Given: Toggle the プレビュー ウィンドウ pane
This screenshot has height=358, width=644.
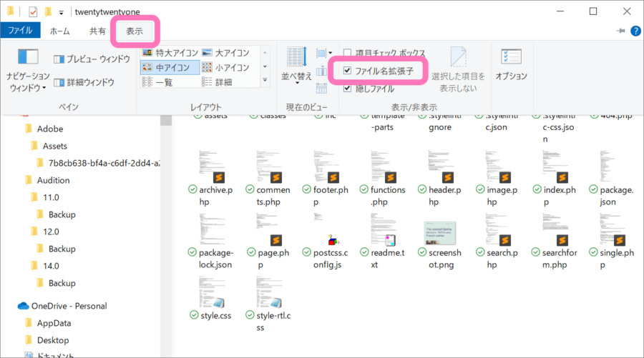Looking at the screenshot, I should (x=92, y=59).
